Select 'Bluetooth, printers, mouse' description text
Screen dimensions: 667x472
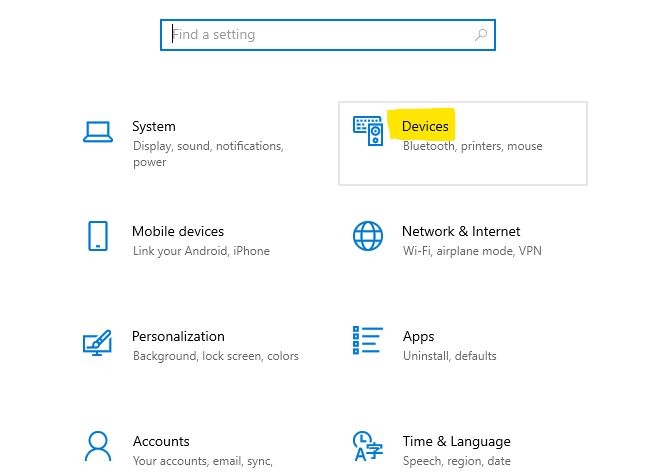click(473, 146)
